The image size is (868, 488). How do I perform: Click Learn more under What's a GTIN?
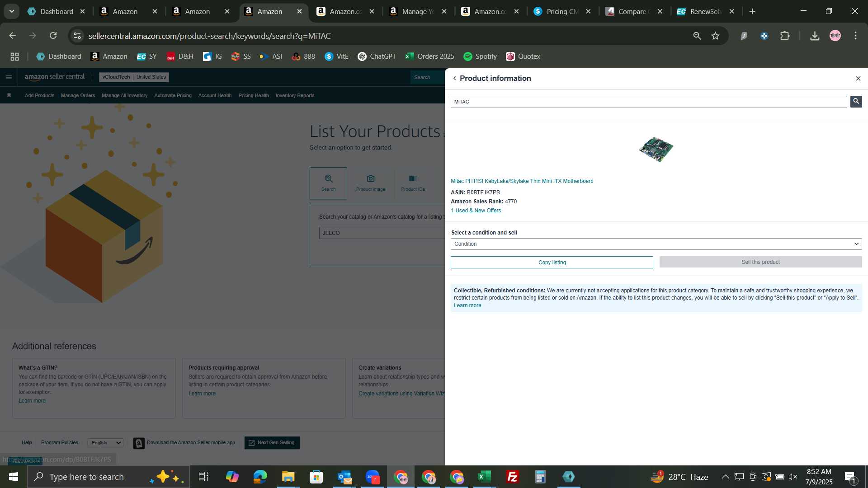pyautogui.click(x=32, y=401)
